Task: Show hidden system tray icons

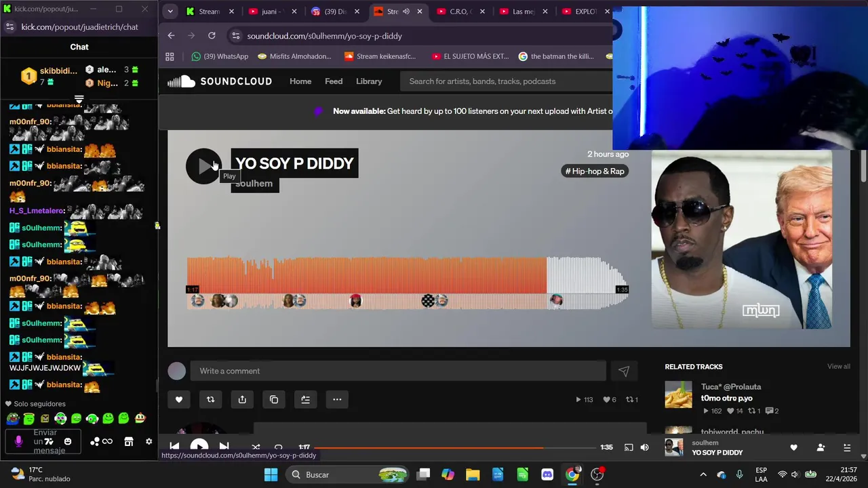Action: pyautogui.click(x=703, y=474)
